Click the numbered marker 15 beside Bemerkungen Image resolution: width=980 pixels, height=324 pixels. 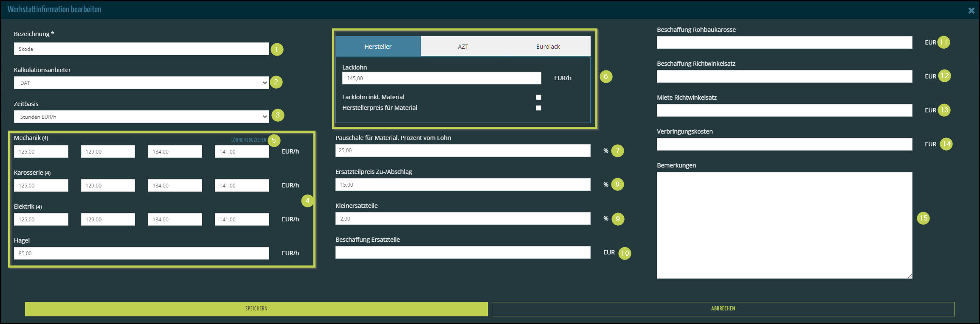tap(923, 218)
